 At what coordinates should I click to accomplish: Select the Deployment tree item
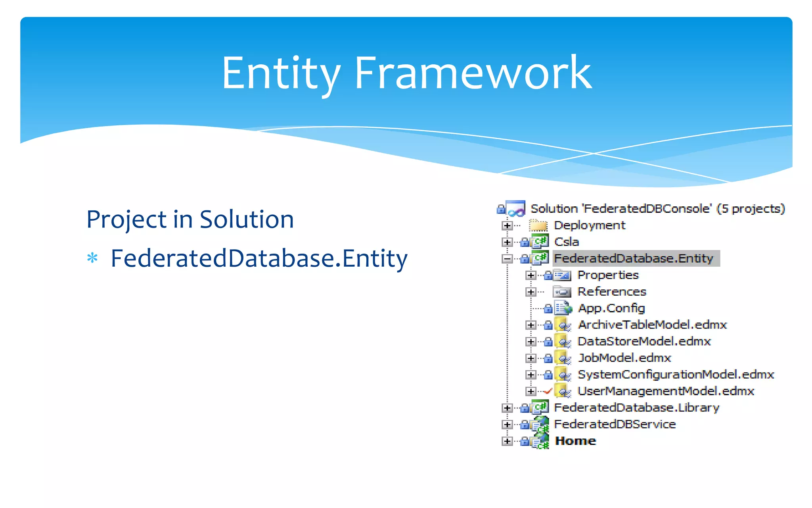pos(590,225)
